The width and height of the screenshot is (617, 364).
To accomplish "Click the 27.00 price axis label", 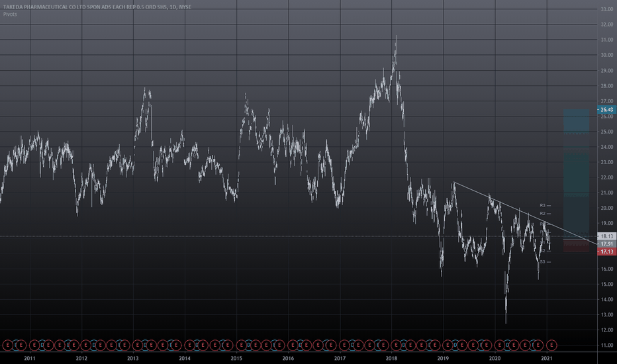I will (x=607, y=101).
